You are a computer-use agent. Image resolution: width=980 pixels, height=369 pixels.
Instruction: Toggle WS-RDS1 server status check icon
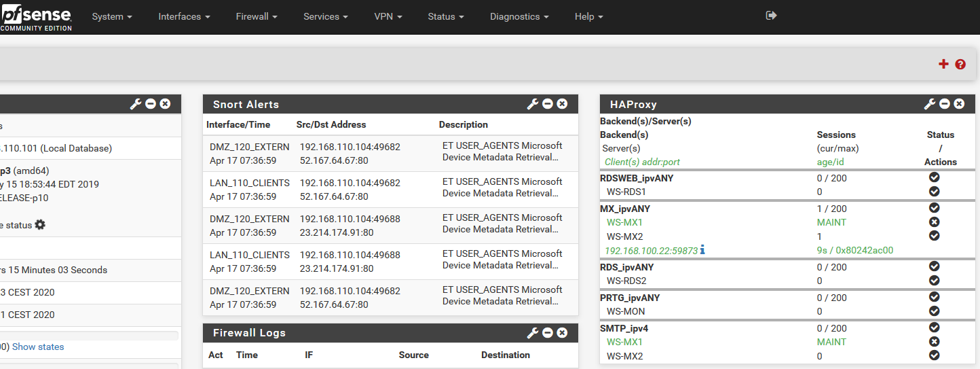click(x=934, y=192)
